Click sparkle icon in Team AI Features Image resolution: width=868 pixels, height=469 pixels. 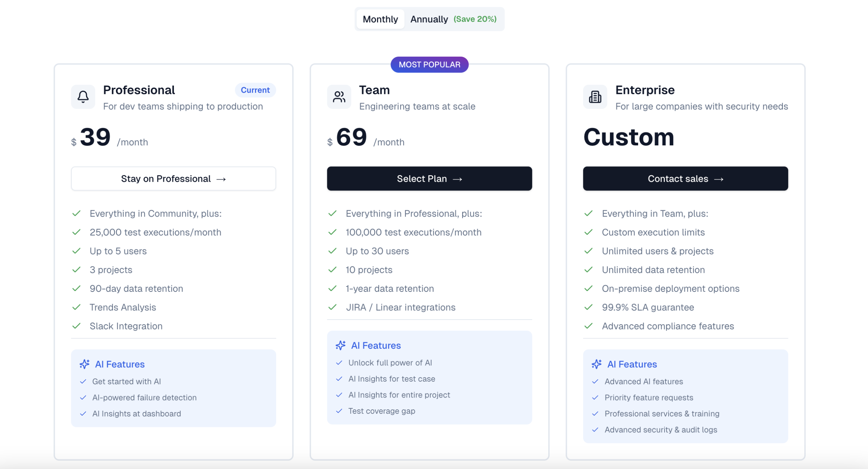click(x=340, y=345)
